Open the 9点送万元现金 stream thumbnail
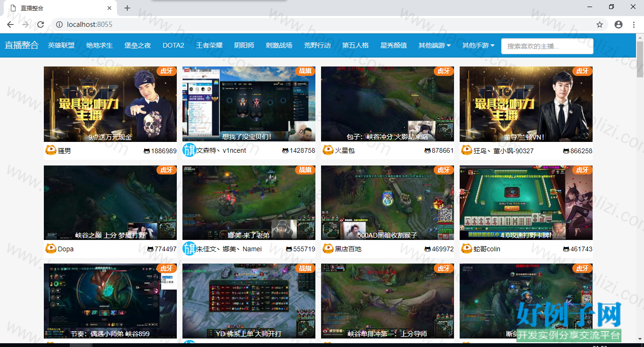Image resolution: width=644 pixels, height=347 pixels. (x=110, y=104)
